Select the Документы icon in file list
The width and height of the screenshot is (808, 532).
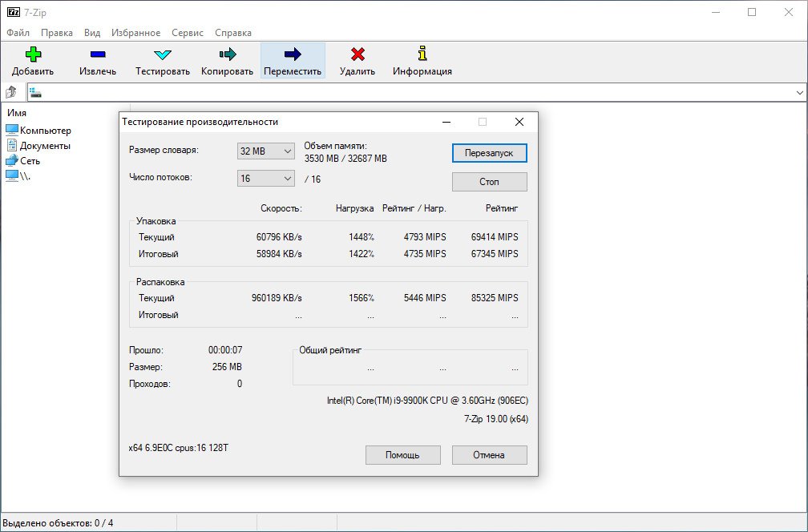coord(12,145)
